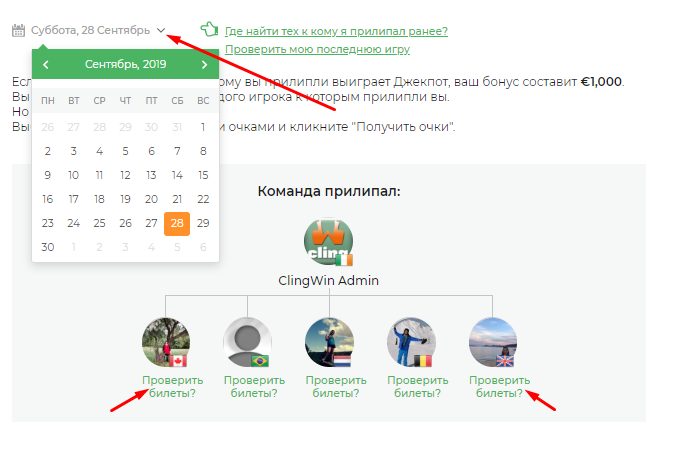Open link Проверить мою последнюю игру
Image resolution: width=684 pixels, height=466 pixels.
[317, 49]
